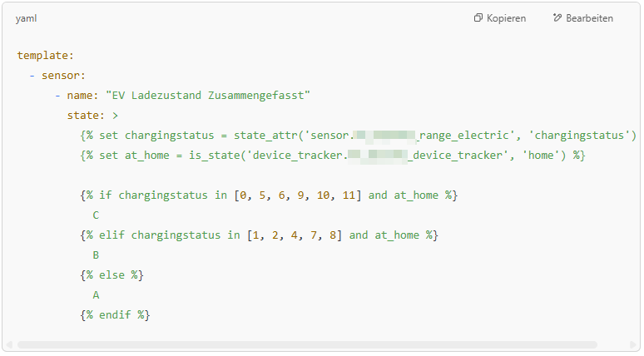Click the scrollbar's left arrow

9,344
